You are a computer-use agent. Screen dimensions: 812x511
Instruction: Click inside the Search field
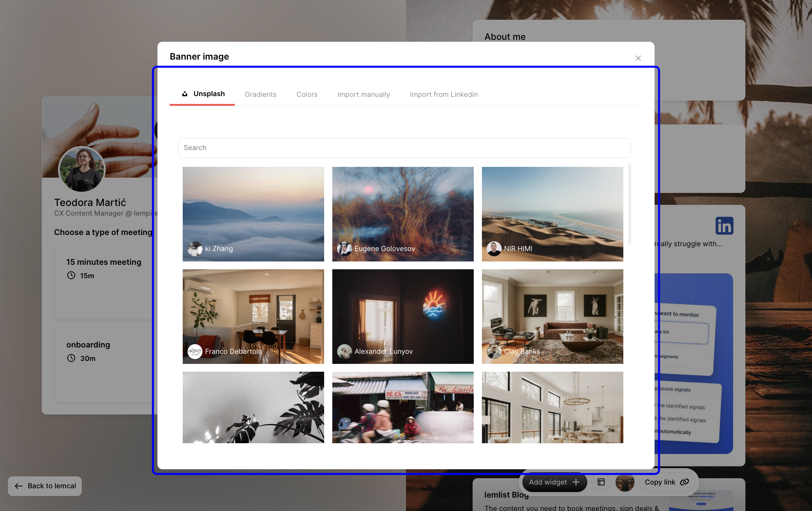coord(404,147)
